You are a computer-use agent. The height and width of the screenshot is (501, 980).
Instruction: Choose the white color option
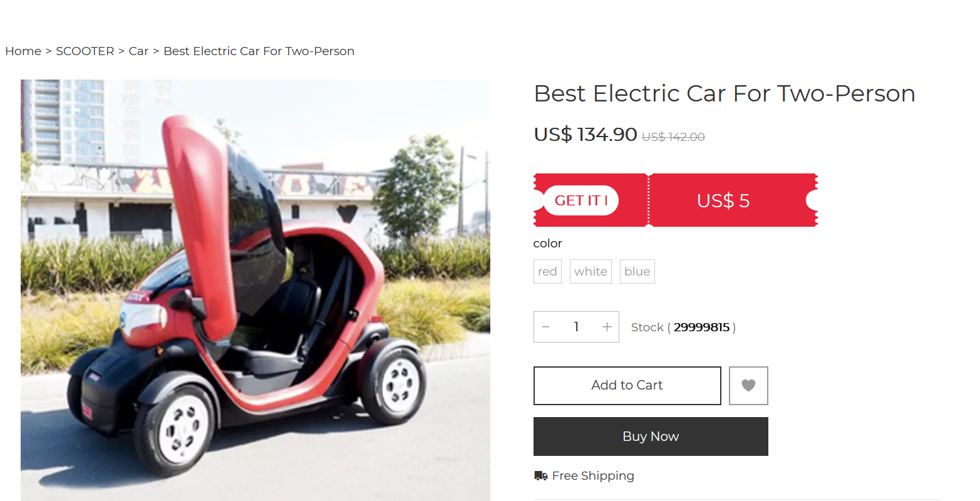click(591, 271)
